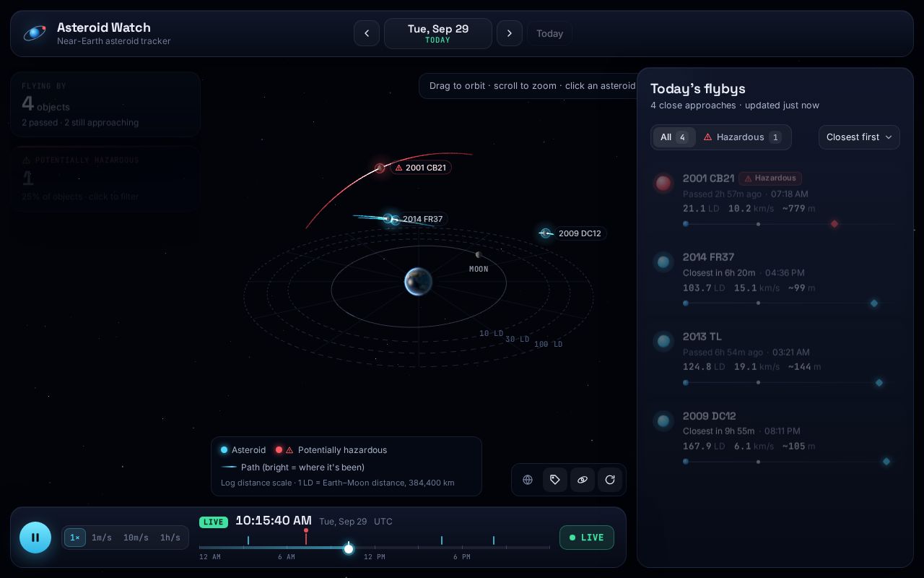The height and width of the screenshot is (578, 924).
Task: Show all flybys with the All tab
Action: click(x=674, y=137)
